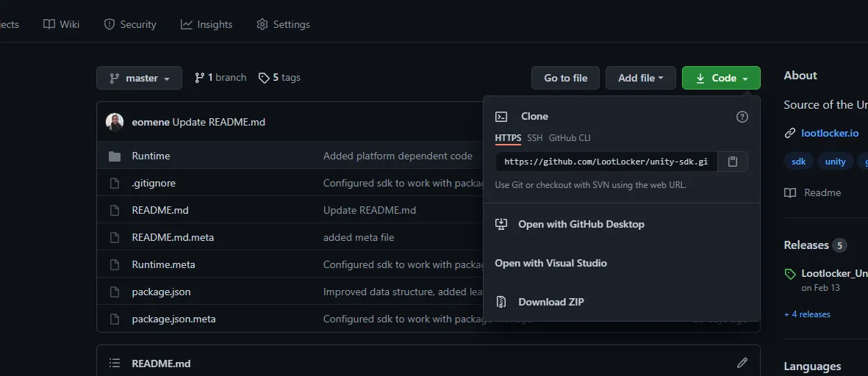Select the SSH clone tab
This screenshot has height=376, width=868.
(x=535, y=137)
